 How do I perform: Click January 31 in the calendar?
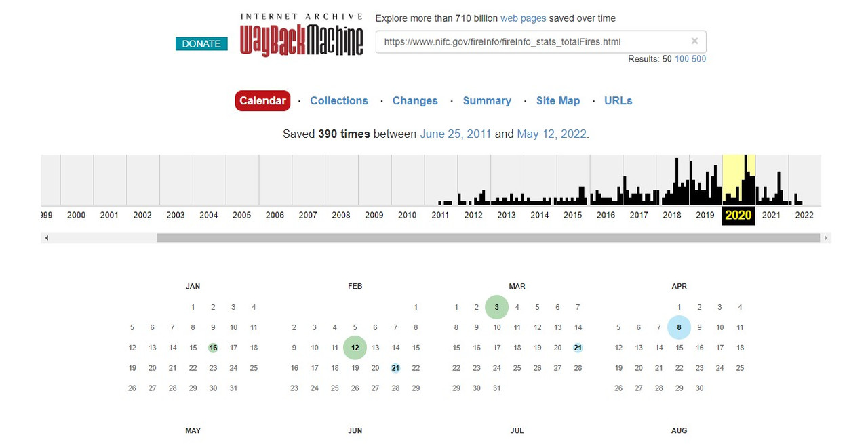point(234,388)
